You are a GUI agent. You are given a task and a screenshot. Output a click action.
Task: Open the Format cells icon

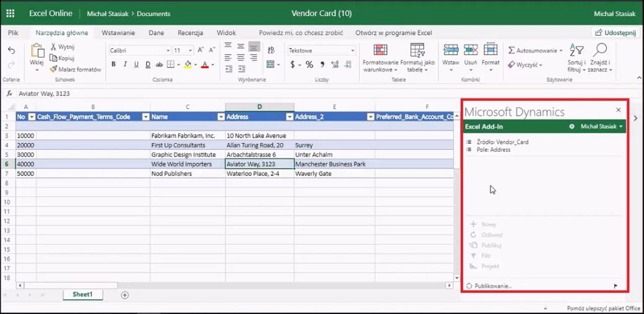coord(490,50)
